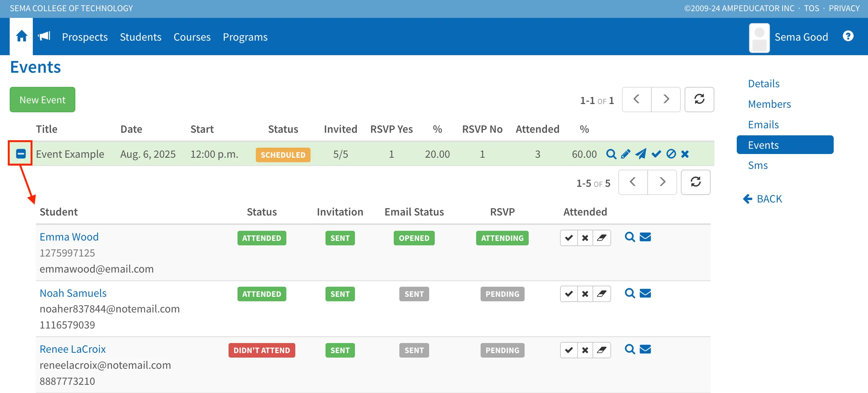Click the New Event button

pos(43,100)
